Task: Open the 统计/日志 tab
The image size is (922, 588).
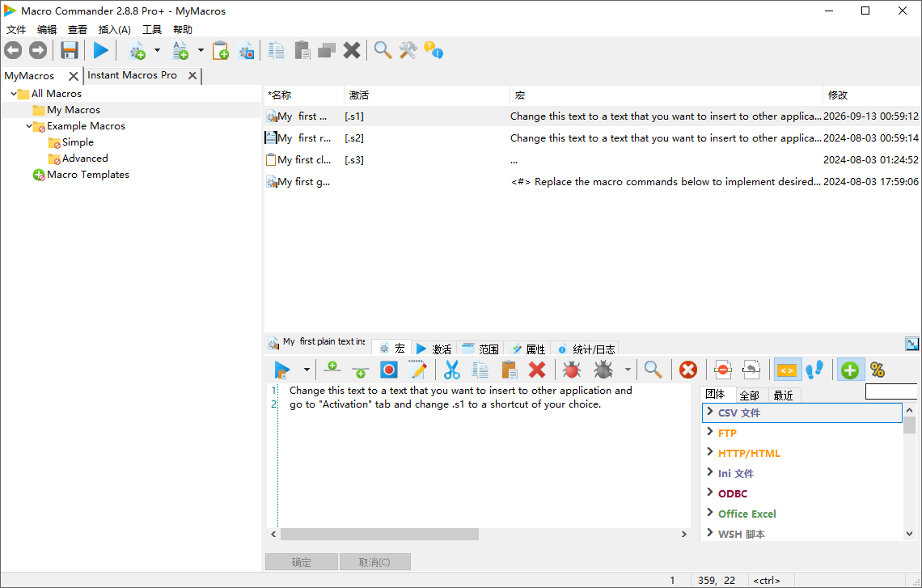Action: [x=586, y=349]
